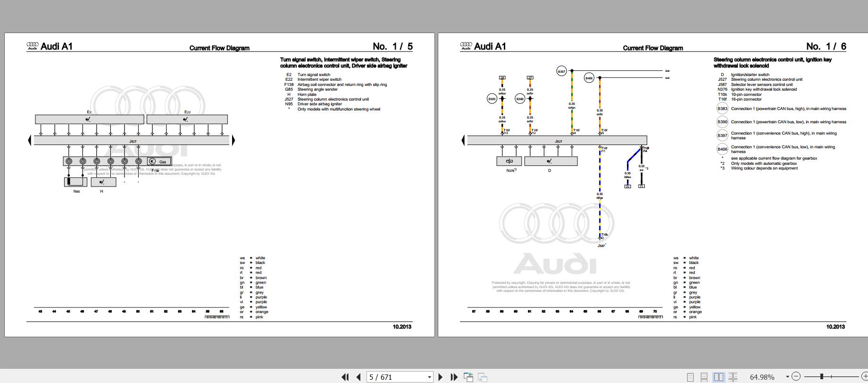Enable continuous facing page layout

pos(733,377)
